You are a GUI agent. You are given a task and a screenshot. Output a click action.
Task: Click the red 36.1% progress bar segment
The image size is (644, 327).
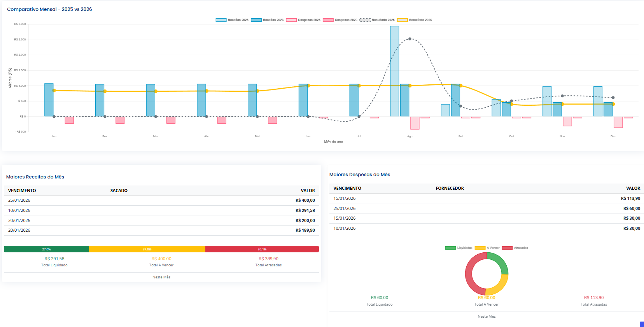[x=262, y=249]
